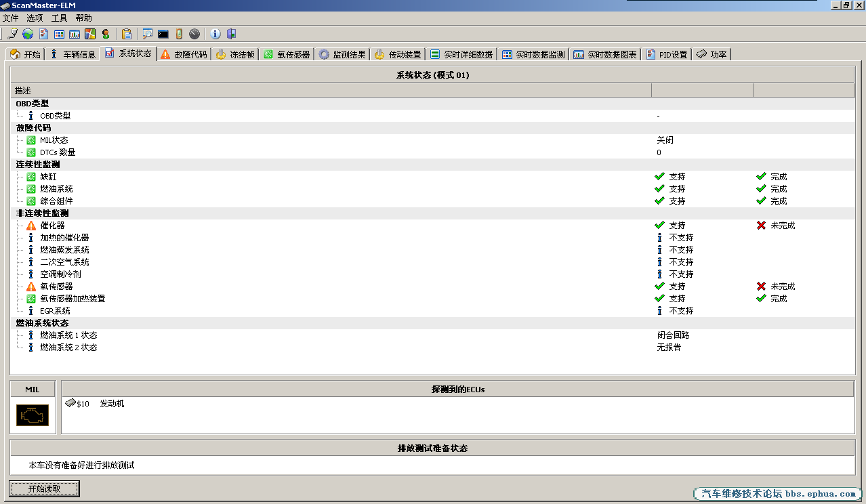The width and height of the screenshot is (866, 504).
Task: Click the data grid toolbar icon
Action: pyautogui.click(x=59, y=34)
